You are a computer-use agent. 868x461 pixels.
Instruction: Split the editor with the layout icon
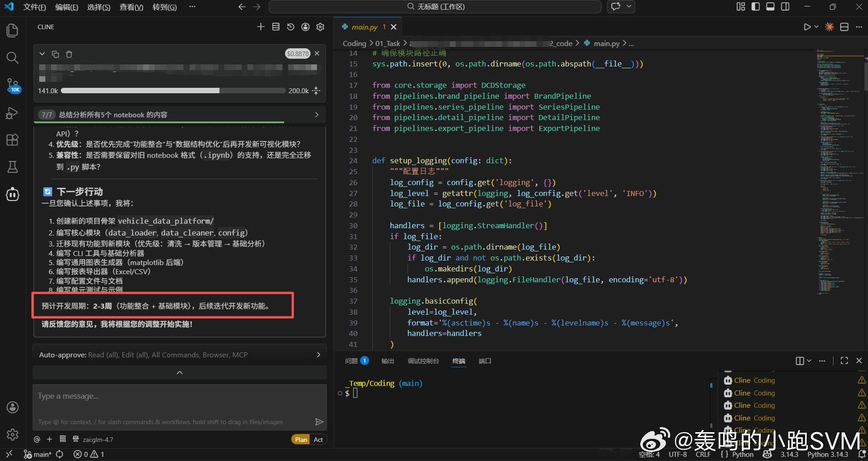coord(844,27)
